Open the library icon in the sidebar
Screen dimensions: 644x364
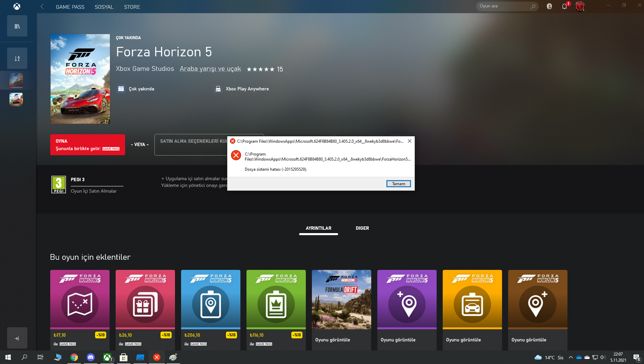[17, 26]
